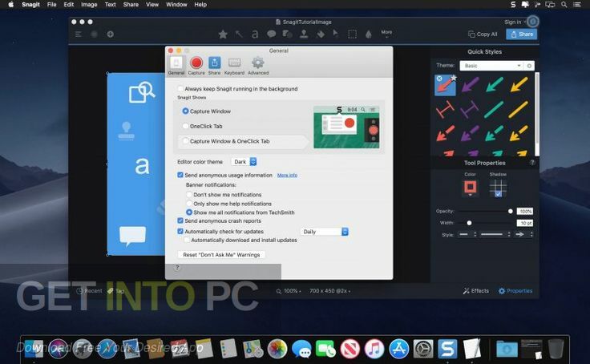Switch to the Capture preferences tab
The height and width of the screenshot is (364, 590).
point(196,66)
